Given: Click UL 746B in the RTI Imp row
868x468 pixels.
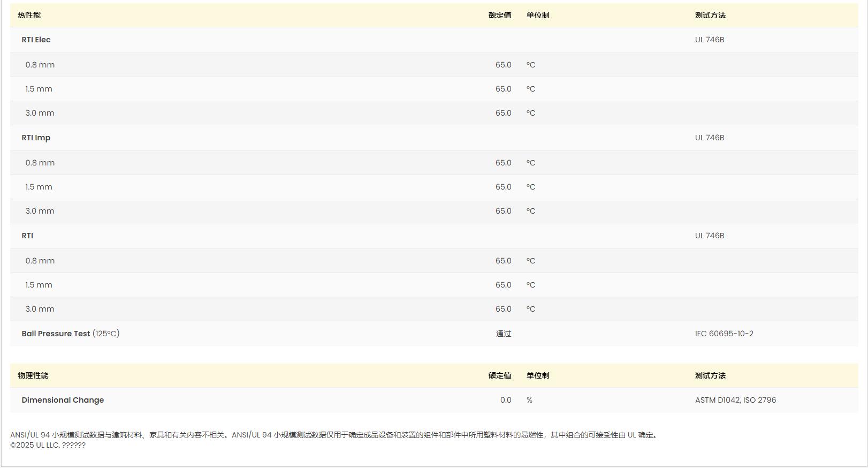Looking at the screenshot, I should tap(709, 138).
